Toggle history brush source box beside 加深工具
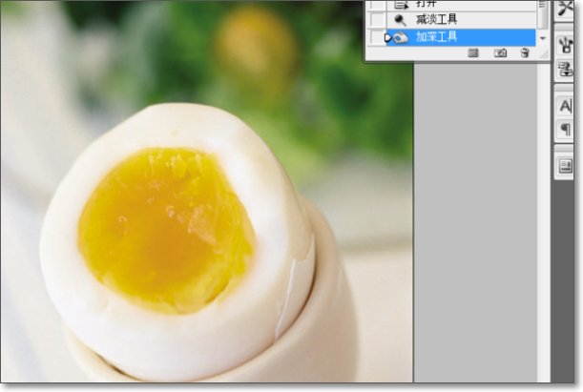Image resolution: width=583 pixels, height=392 pixels. tap(376, 37)
